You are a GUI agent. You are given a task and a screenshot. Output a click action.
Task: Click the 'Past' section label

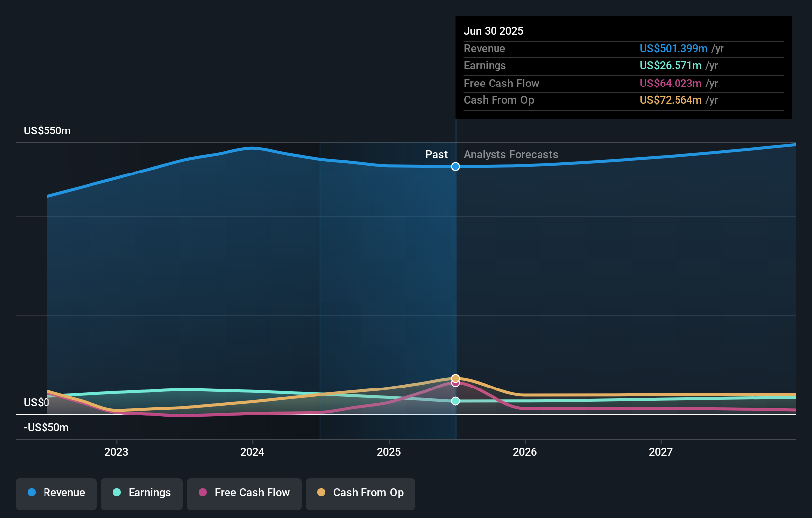click(436, 155)
